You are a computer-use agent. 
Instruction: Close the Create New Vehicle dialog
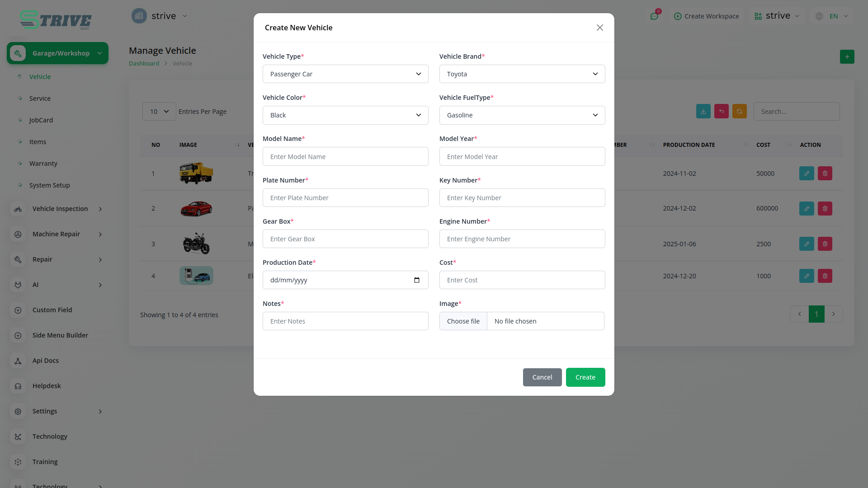[600, 28]
